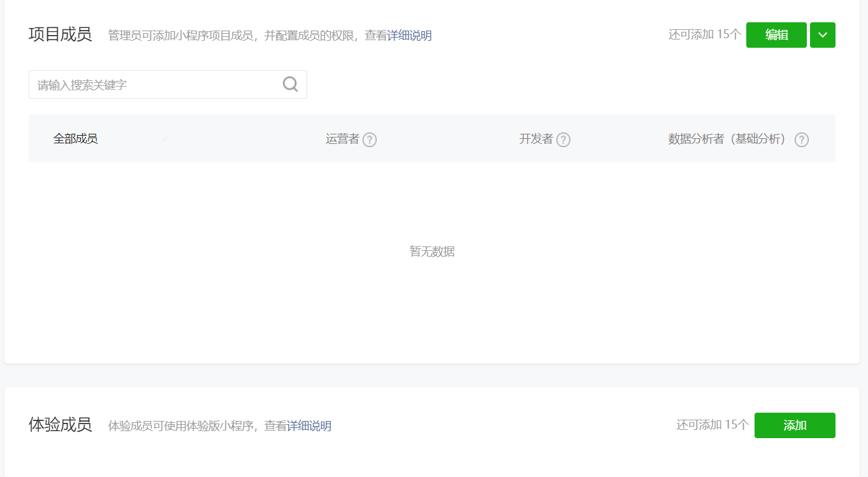This screenshot has width=868, height=477.
Task: Select the 全部成员 column header
Action: tap(76, 138)
